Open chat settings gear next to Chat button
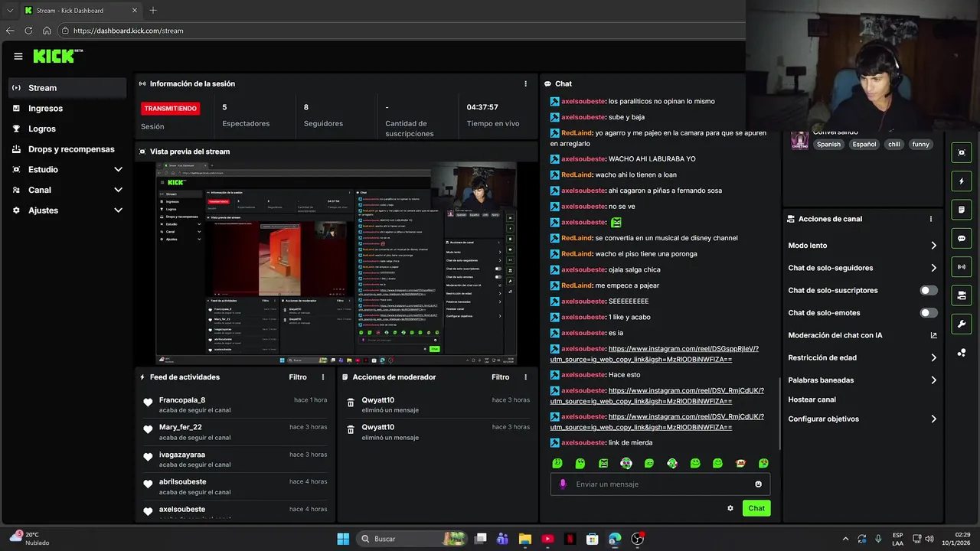980x551 pixels. click(730, 508)
